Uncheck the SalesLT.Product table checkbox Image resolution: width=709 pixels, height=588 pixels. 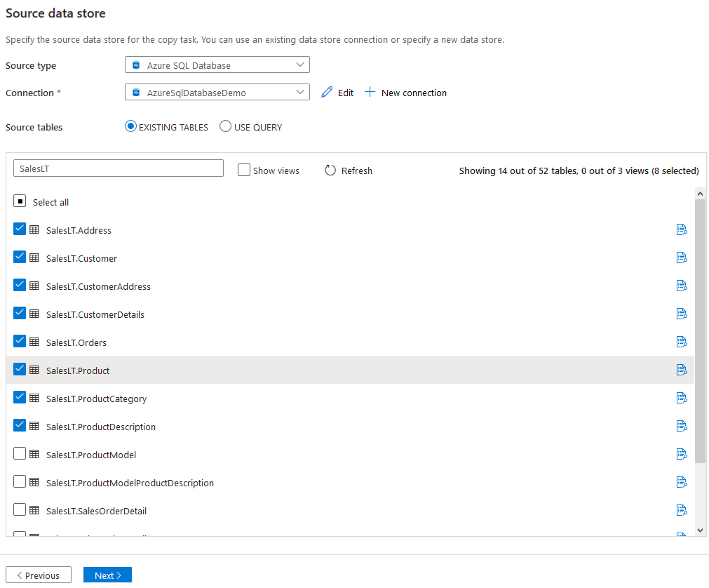click(x=20, y=369)
